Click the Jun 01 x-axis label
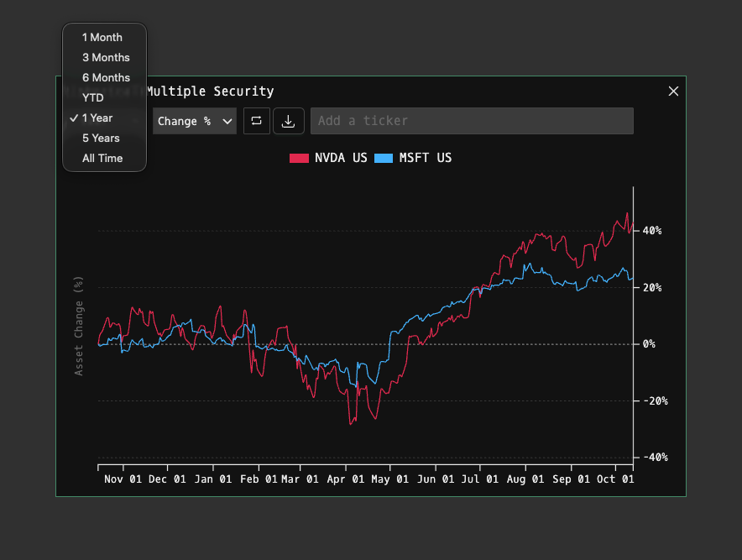The image size is (742, 560). point(436,479)
